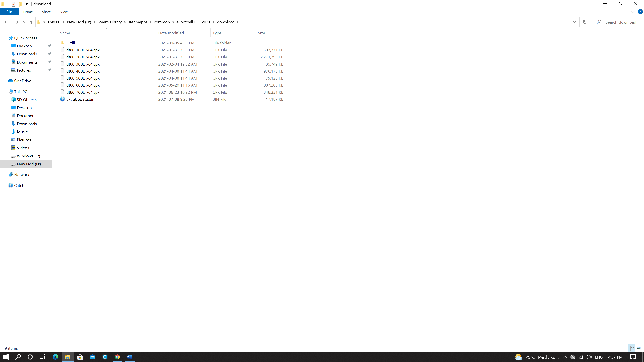Viewport: 644px width, 362px height.
Task: Select dt80_100E_x64.cpk file
Action: [x=83, y=50]
